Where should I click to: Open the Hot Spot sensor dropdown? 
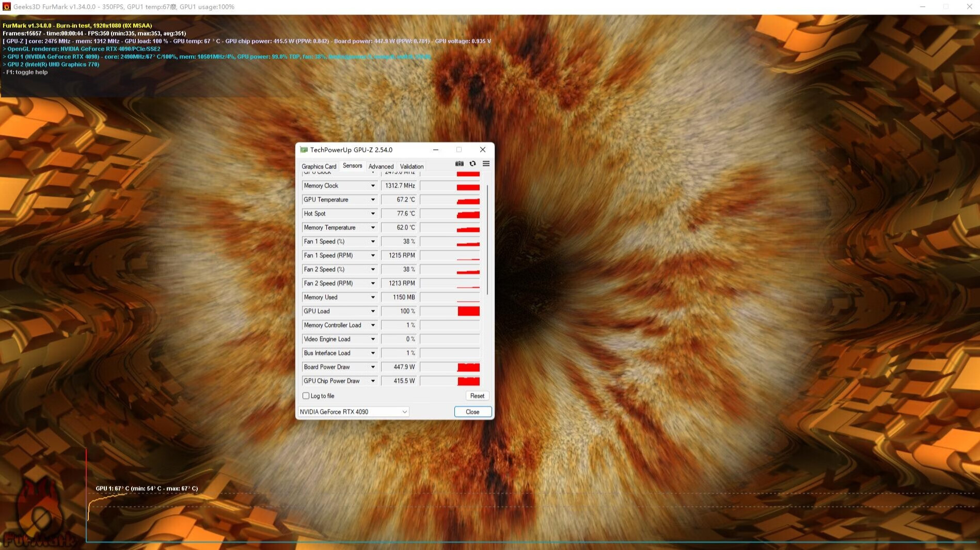pos(373,214)
